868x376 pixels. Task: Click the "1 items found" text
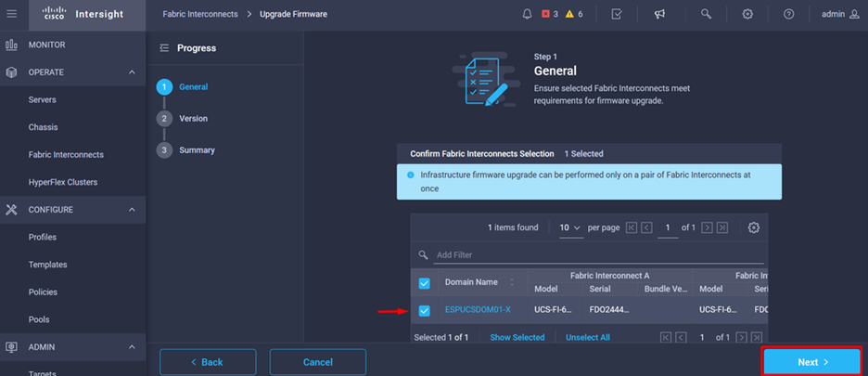(513, 227)
